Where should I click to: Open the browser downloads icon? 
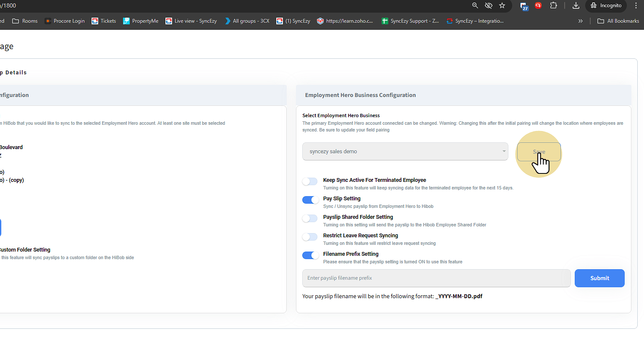pyautogui.click(x=576, y=5)
